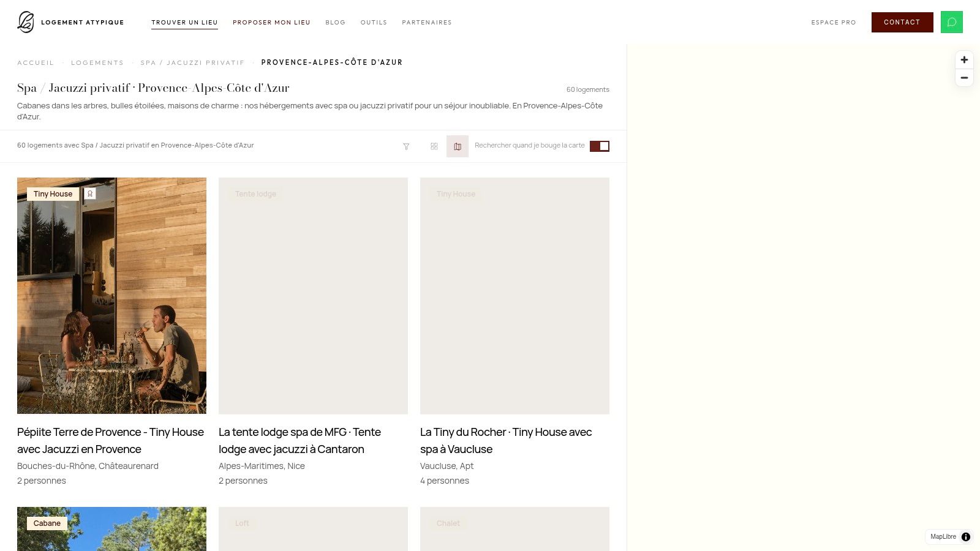Screen dimensions: 980x551
Task: Open the Tente lodge placeholder image
Action: [313, 296]
